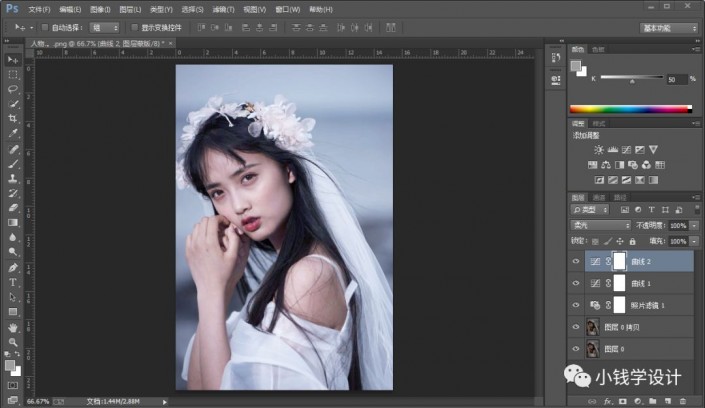The width and height of the screenshot is (705, 408).
Task: Click the 曲线 2 layer mask thumbnail
Action: (620, 261)
